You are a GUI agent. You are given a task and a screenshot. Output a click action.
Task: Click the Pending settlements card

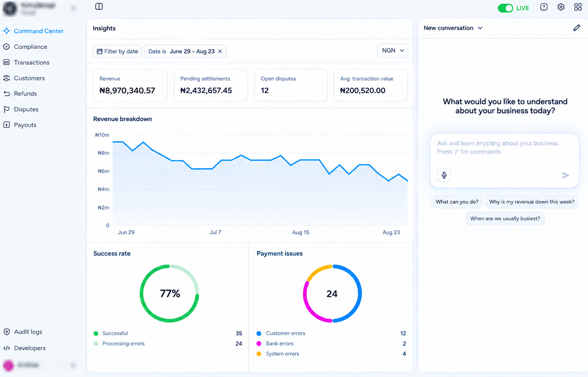(211, 85)
